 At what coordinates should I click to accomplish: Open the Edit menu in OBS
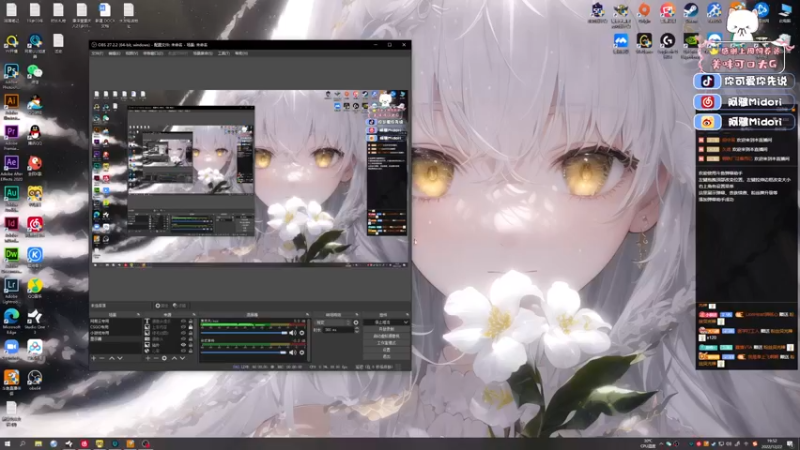(114, 53)
